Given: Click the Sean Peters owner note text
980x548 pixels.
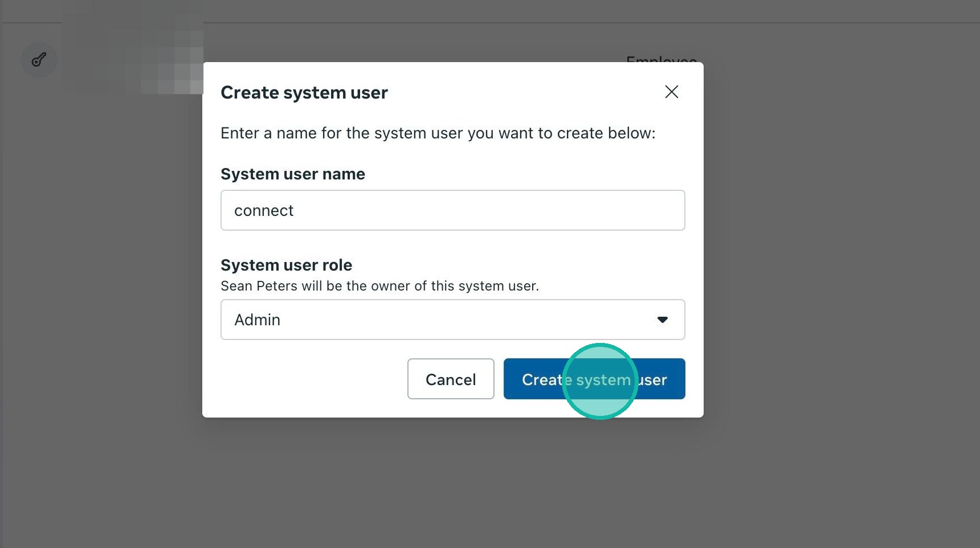Looking at the screenshot, I should click(x=379, y=286).
